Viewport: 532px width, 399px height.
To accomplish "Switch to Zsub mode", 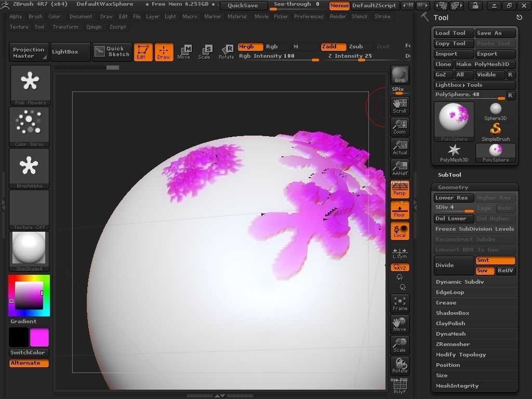I will pyautogui.click(x=360, y=46).
